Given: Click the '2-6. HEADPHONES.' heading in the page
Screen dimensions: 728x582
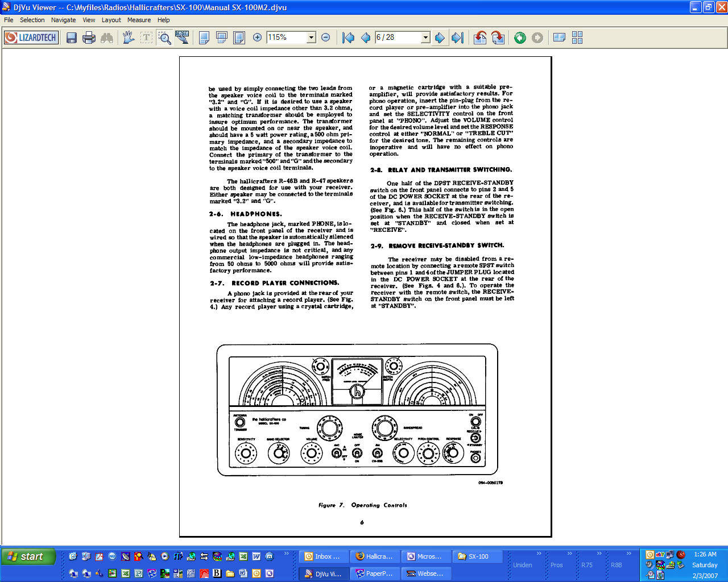Looking at the screenshot, I should (245, 214).
